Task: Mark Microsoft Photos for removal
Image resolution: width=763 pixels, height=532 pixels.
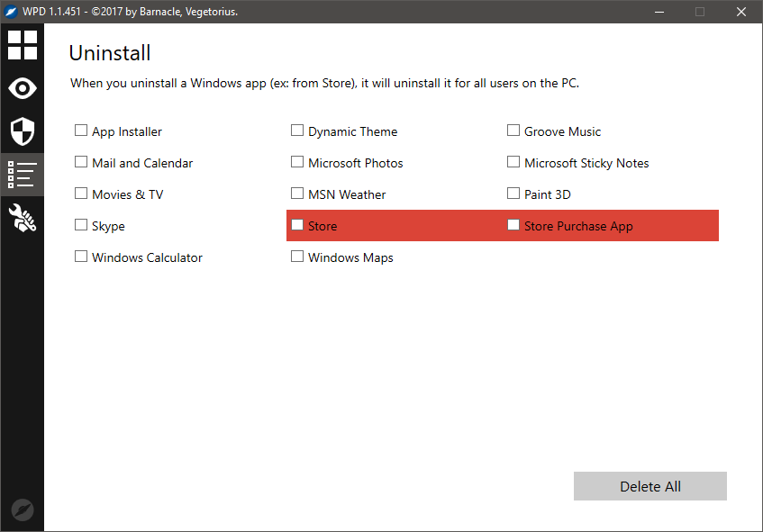Action: click(x=297, y=162)
